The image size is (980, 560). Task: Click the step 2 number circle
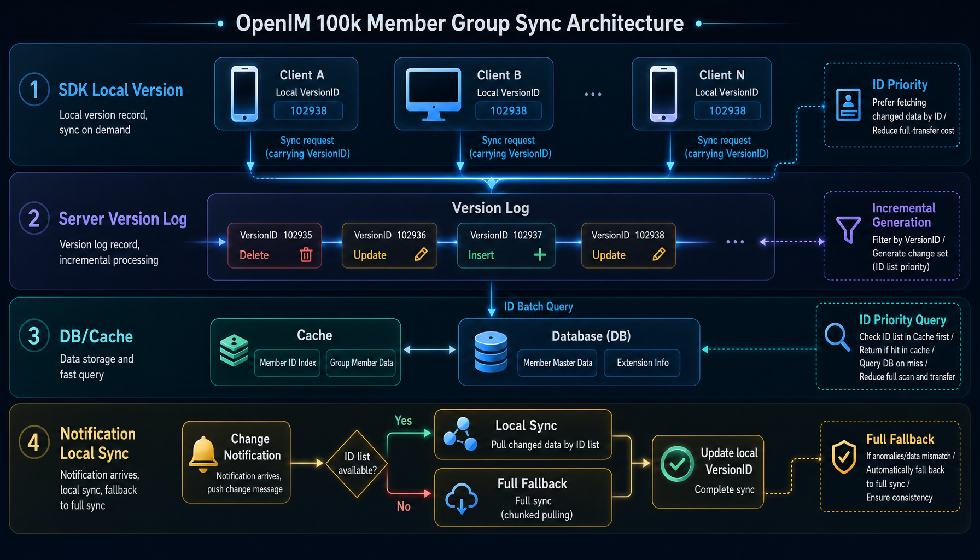click(34, 218)
